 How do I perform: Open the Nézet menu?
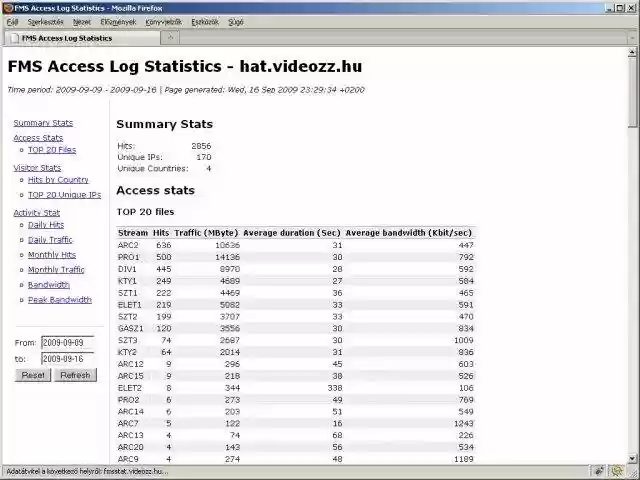(82, 22)
